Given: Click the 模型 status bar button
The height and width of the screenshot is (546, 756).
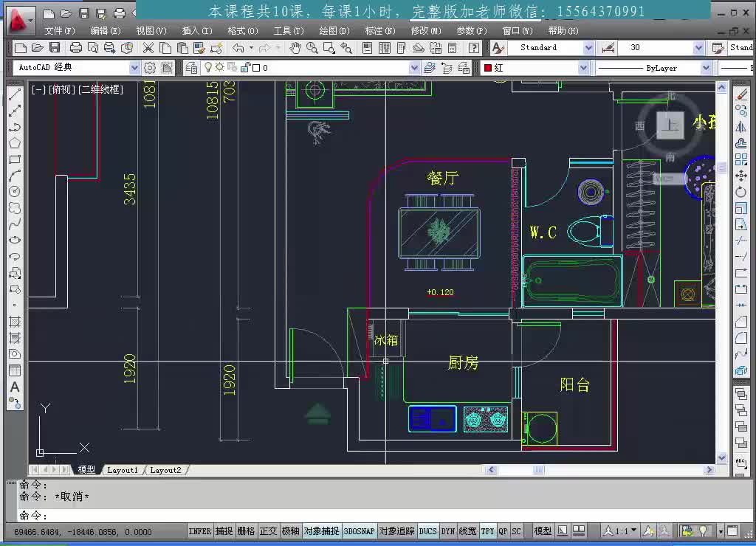Looking at the screenshot, I should [543, 531].
